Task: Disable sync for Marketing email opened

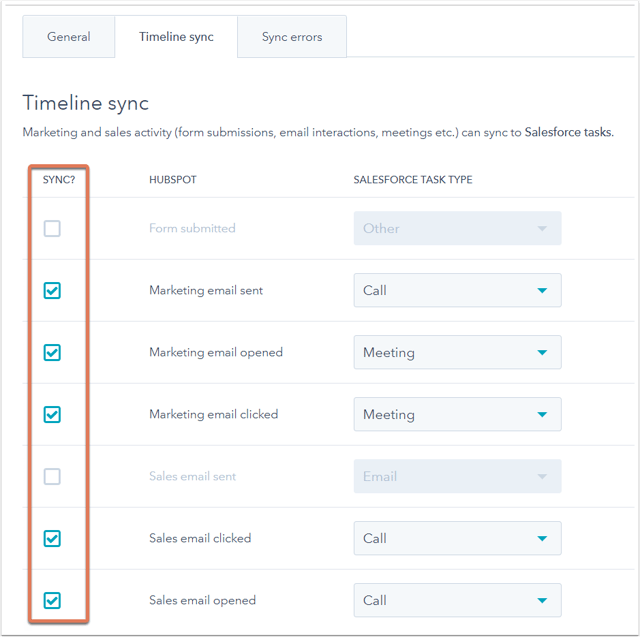Action: 52,353
